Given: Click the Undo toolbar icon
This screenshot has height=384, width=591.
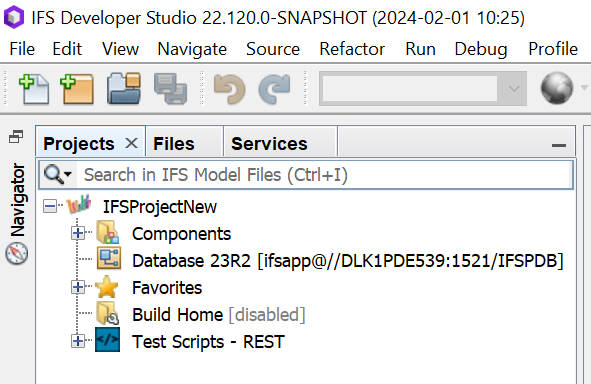Looking at the screenshot, I should pyautogui.click(x=229, y=89).
